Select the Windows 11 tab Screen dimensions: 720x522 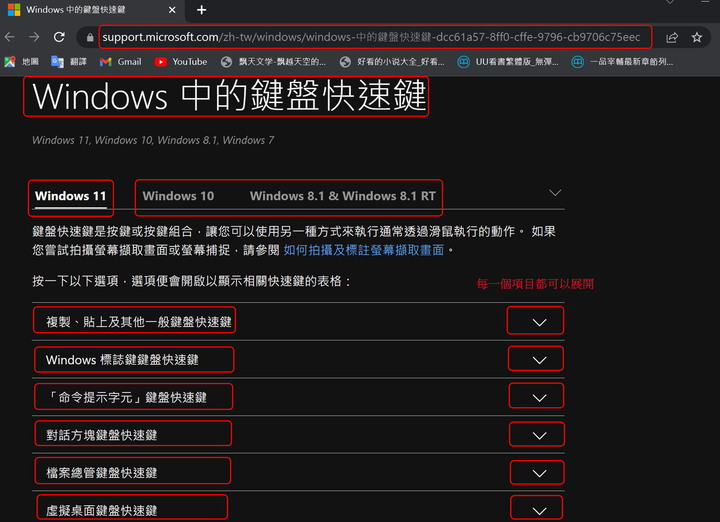tap(71, 196)
